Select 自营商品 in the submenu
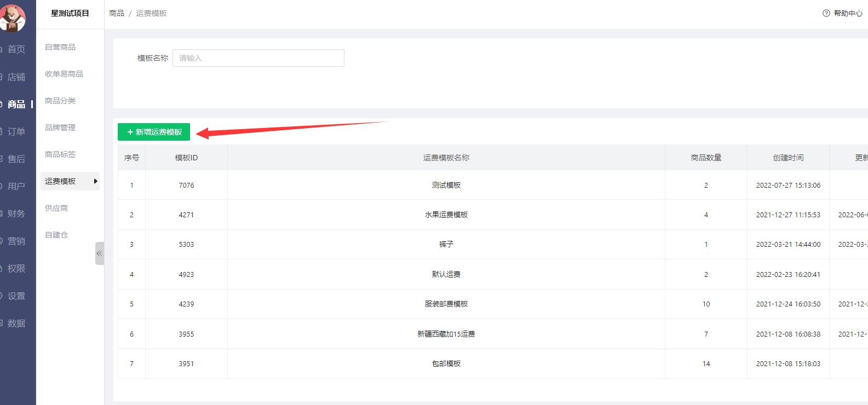The height and width of the screenshot is (405, 868). pyautogui.click(x=60, y=47)
